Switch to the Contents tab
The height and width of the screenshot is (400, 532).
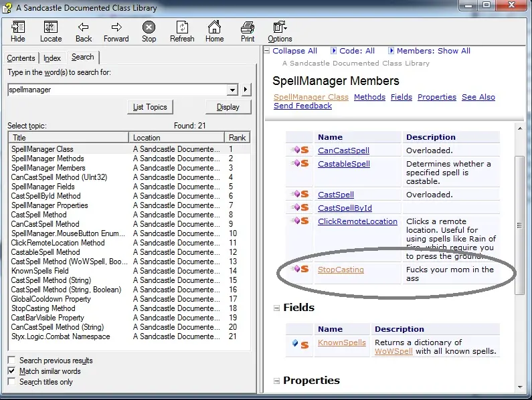[21, 58]
